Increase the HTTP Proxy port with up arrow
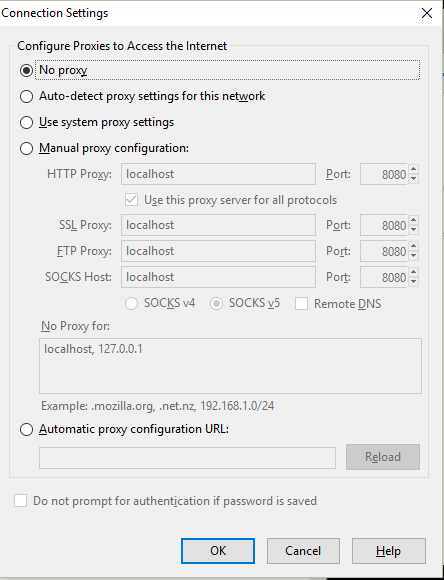This screenshot has width=444, height=580. [x=414, y=169]
